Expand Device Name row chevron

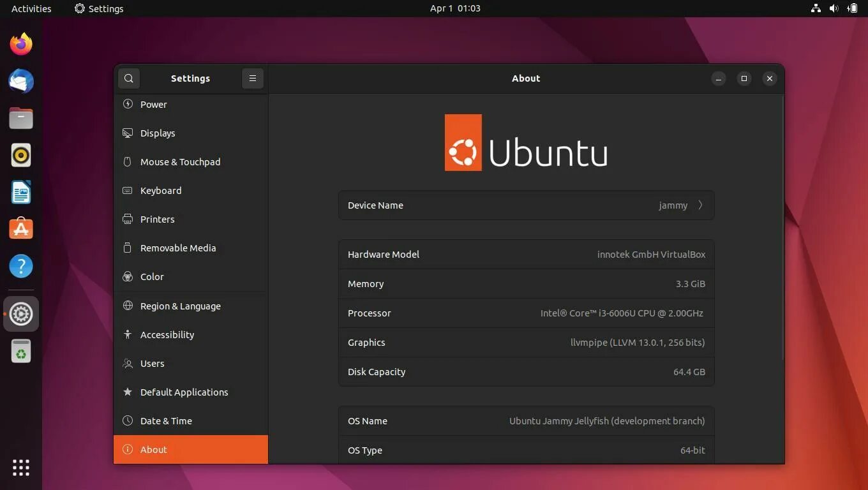tap(700, 205)
